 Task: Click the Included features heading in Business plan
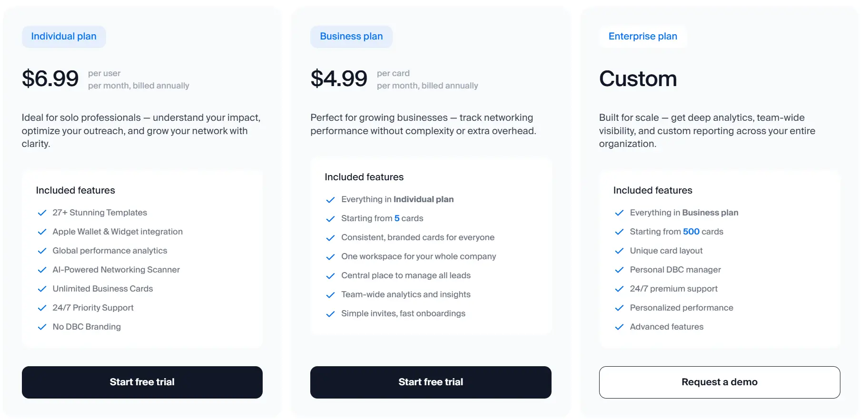point(364,176)
